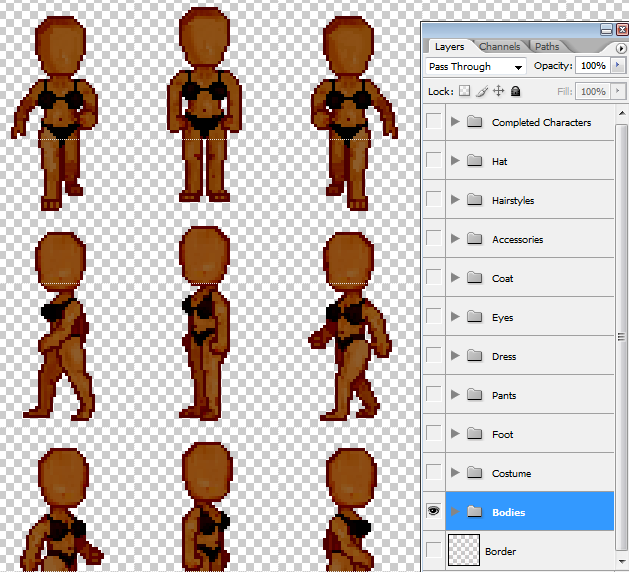
Task: Click the Costume group folder icon
Action: [475, 473]
